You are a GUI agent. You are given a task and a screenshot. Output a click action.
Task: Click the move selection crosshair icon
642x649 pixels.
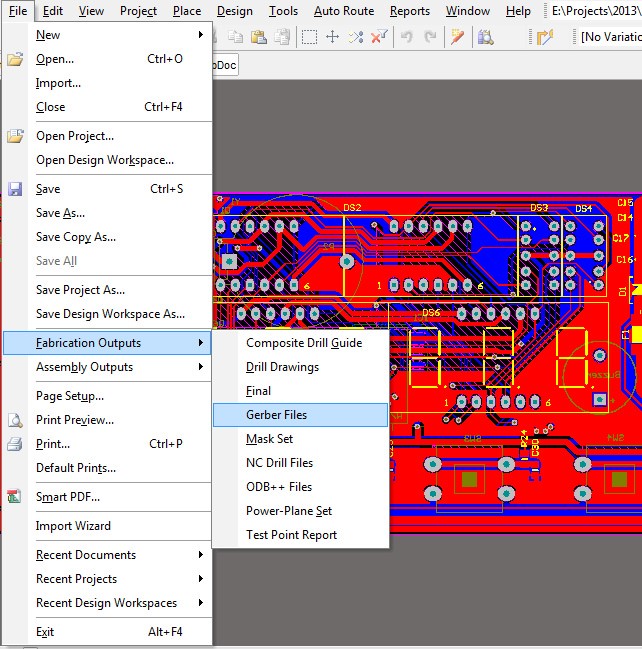point(333,37)
